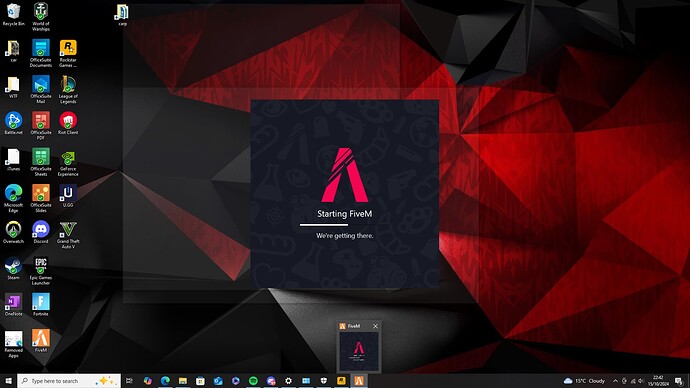Open the U.GG desktop icon
Image resolution: width=690 pixels, height=388 pixels.
pos(68,195)
